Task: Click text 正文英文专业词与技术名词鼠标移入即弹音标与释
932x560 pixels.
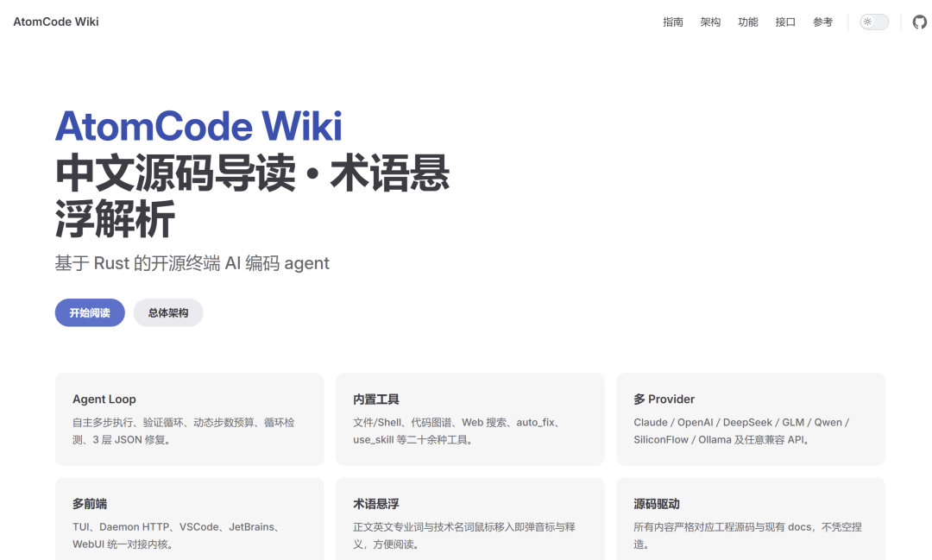Action: (x=464, y=526)
